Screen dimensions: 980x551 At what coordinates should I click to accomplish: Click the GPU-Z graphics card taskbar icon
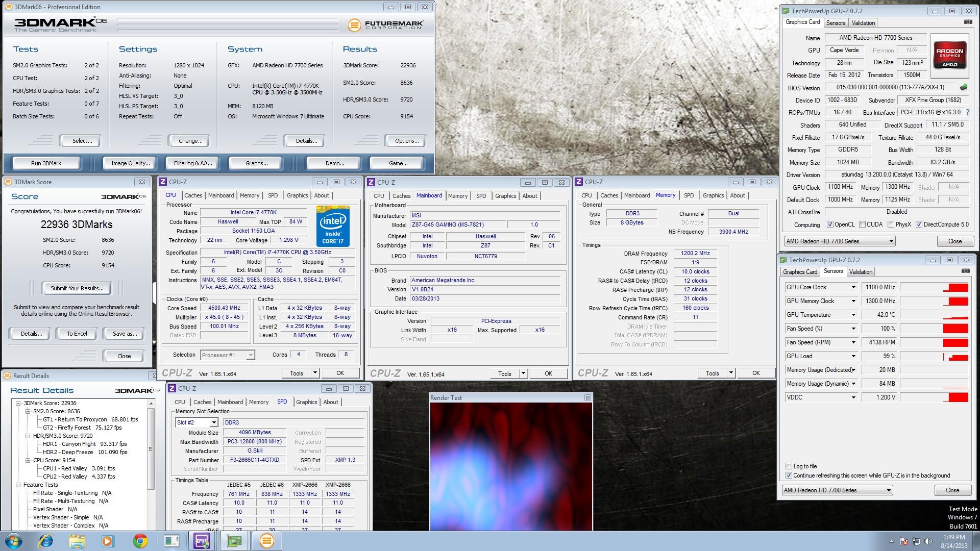coord(234,541)
